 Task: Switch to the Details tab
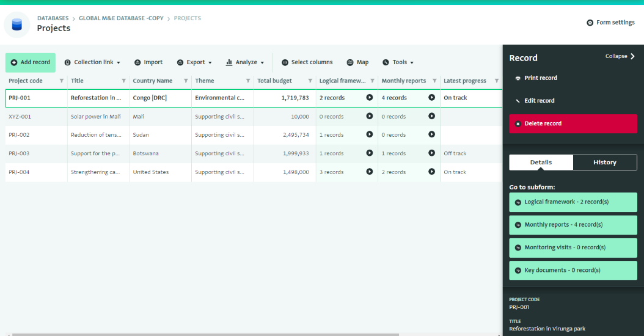tap(541, 163)
